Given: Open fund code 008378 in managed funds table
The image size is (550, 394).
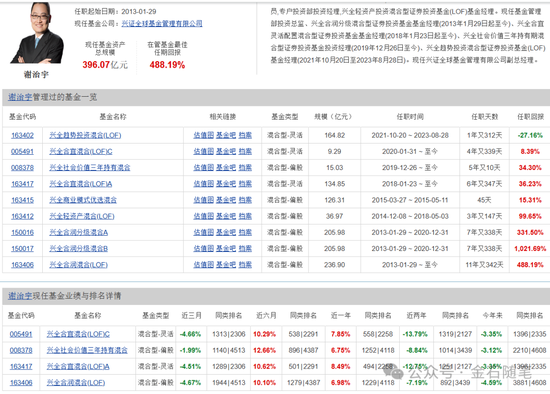Looking at the screenshot, I should tap(22, 168).
